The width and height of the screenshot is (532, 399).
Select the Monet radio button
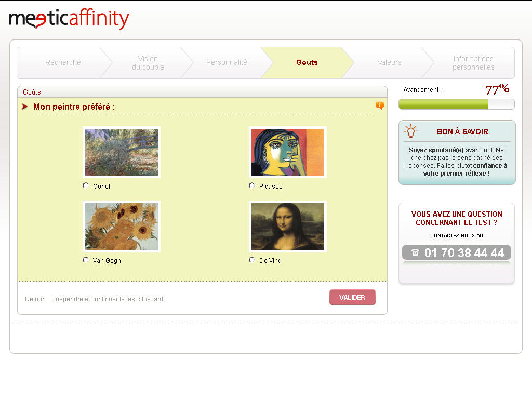click(86, 185)
